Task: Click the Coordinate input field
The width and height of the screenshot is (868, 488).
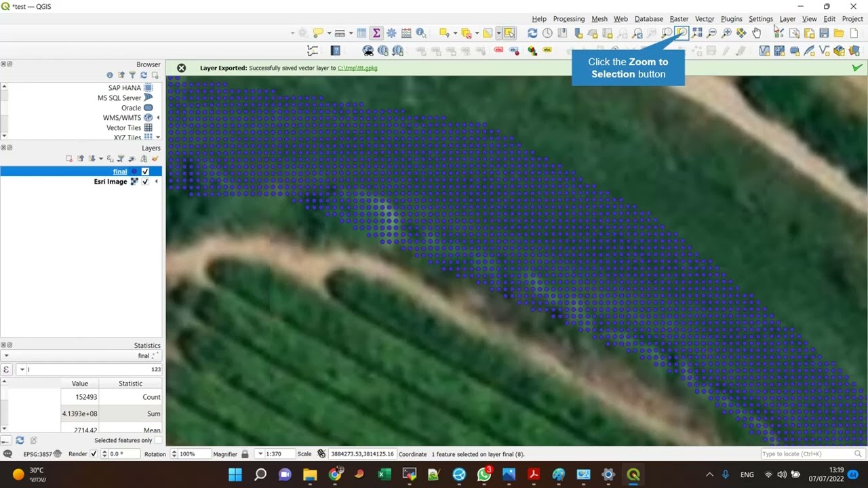Action: point(362,454)
